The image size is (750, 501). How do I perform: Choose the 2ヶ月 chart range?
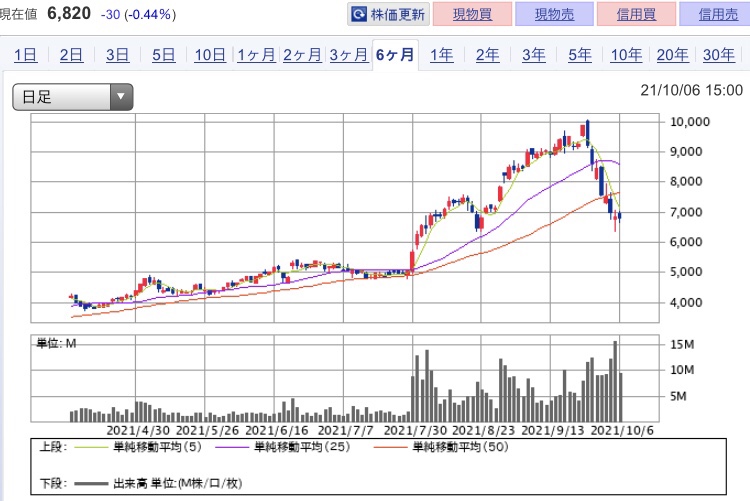[302, 55]
